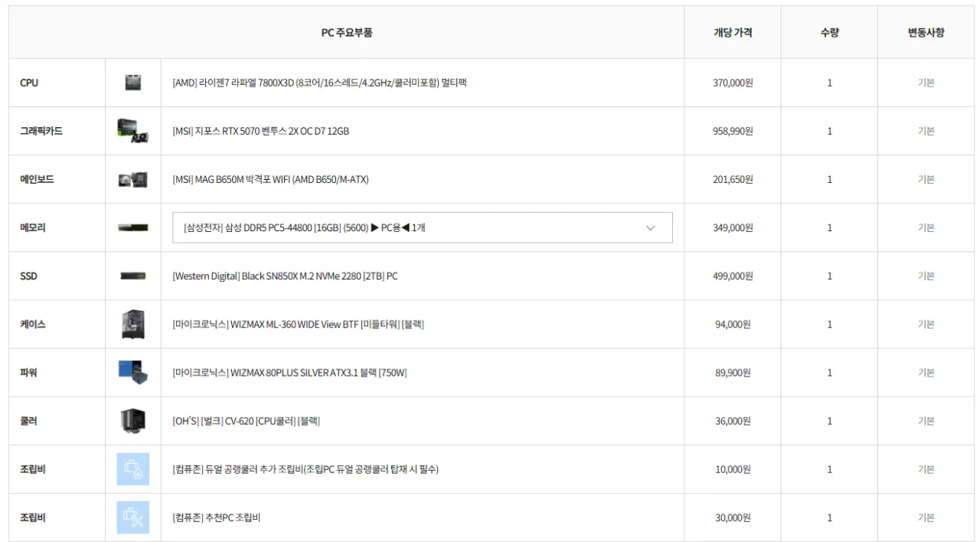
Task: Open the 라이젠7 라파엘 7800X3D product link
Action: (x=319, y=83)
